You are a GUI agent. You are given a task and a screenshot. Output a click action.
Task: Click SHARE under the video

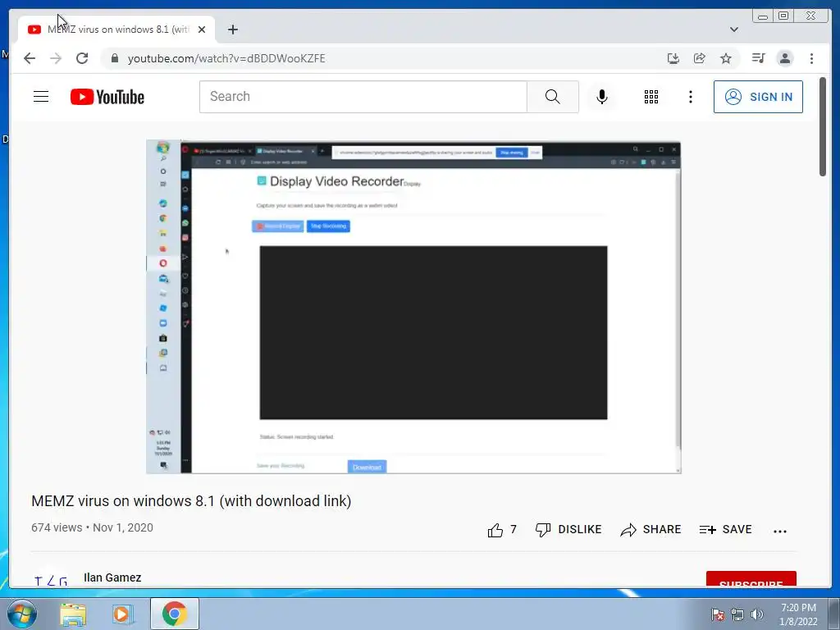coord(651,530)
